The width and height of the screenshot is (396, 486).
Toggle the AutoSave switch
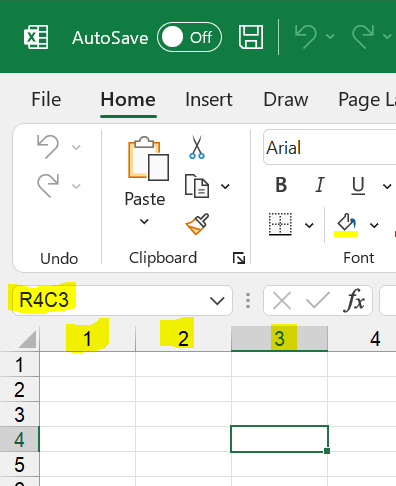coord(189,37)
